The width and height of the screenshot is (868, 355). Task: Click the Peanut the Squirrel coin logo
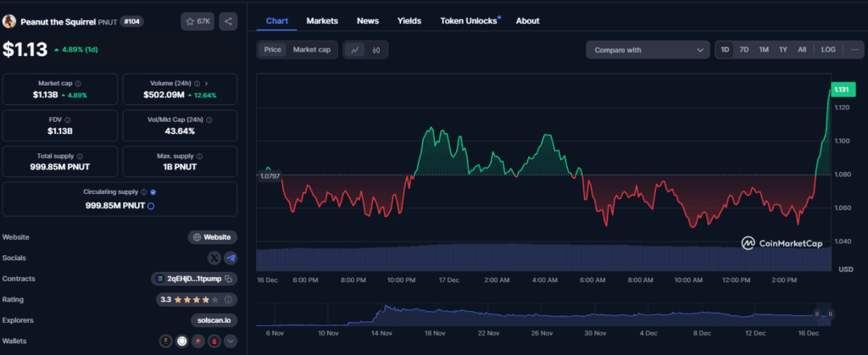[x=8, y=21]
